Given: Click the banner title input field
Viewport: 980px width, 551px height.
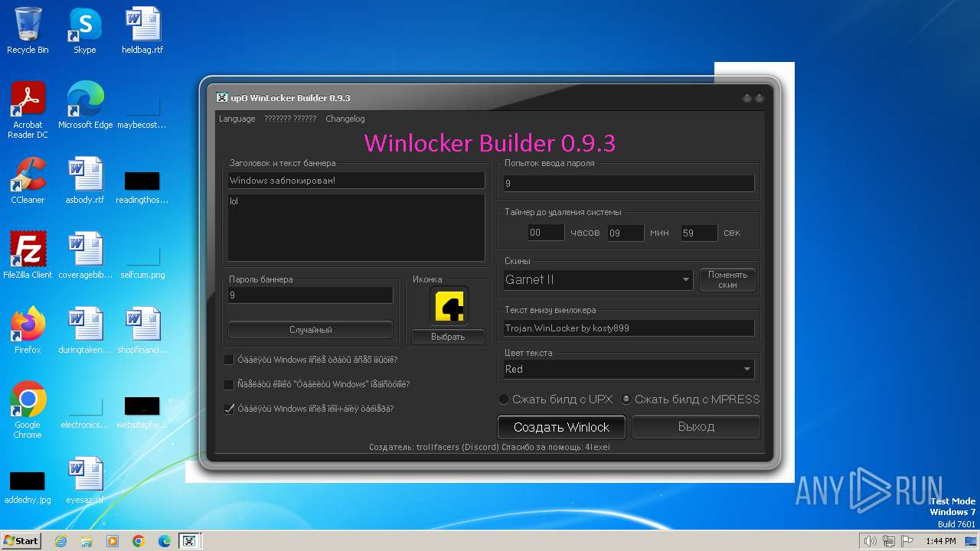Looking at the screenshot, I should point(356,181).
